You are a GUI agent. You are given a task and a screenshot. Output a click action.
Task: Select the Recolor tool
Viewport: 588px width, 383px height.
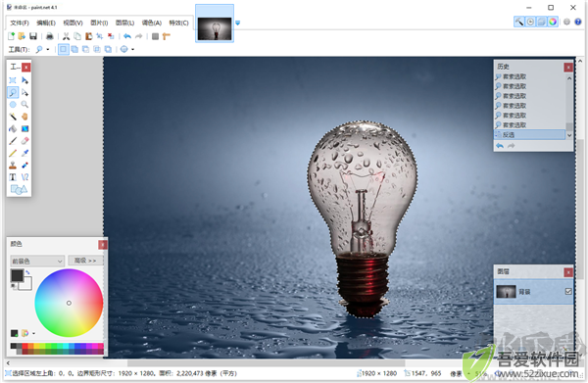click(24, 165)
